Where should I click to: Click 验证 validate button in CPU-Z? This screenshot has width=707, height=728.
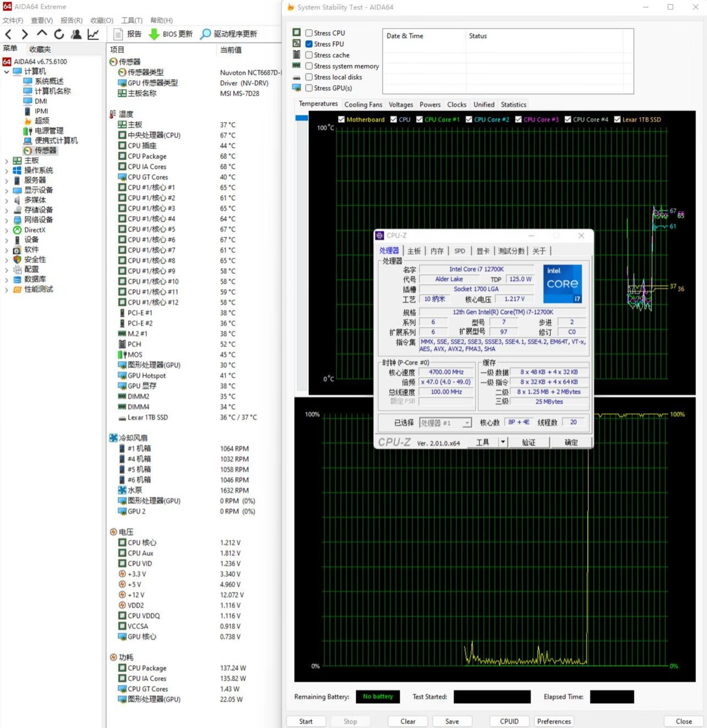529,442
